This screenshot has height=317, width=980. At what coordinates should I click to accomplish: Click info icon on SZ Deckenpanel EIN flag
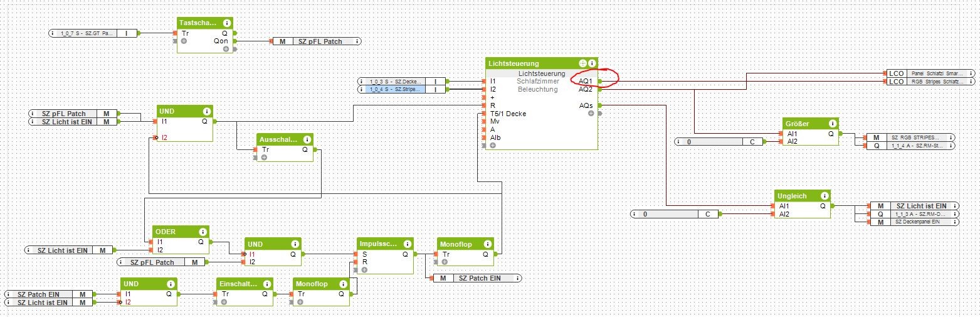(x=954, y=222)
